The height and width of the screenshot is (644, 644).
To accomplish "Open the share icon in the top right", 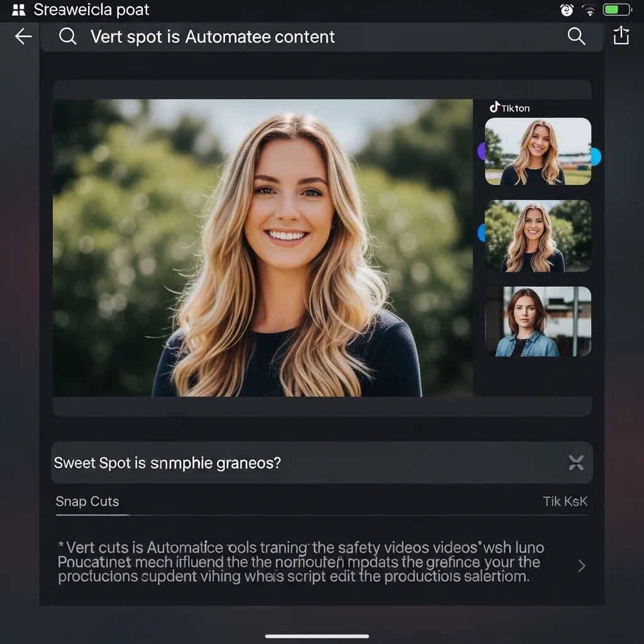I will click(621, 36).
